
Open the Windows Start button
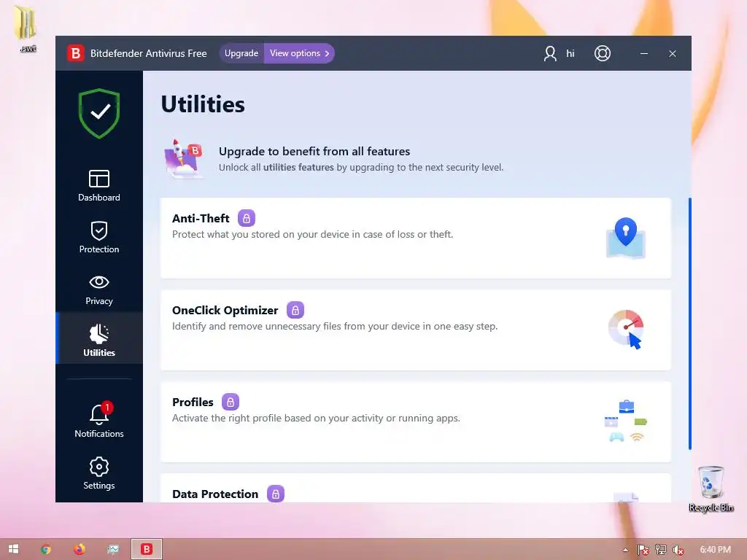pyautogui.click(x=13, y=549)
